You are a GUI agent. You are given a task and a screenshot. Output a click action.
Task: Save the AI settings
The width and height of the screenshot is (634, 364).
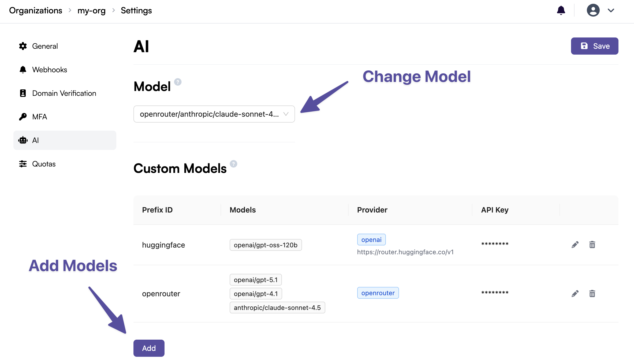pos(595,46)
